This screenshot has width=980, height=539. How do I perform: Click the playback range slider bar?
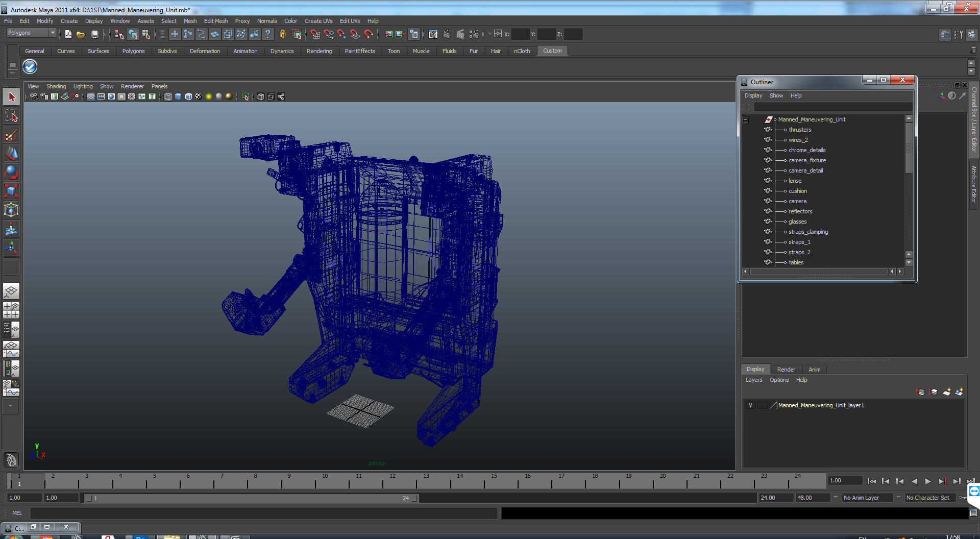[251, 498]
